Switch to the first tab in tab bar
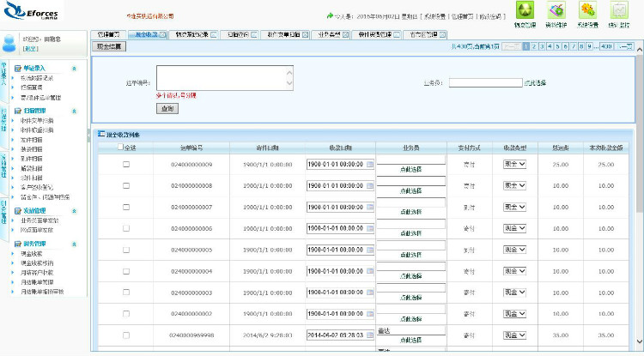The image size is (644, 356). pos(106,34)
